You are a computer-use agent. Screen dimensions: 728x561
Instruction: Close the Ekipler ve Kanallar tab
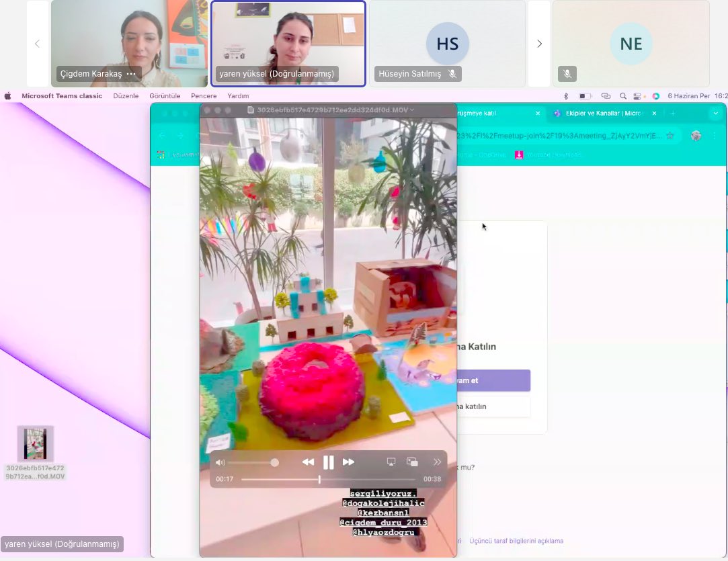click(x=654, y=114)
